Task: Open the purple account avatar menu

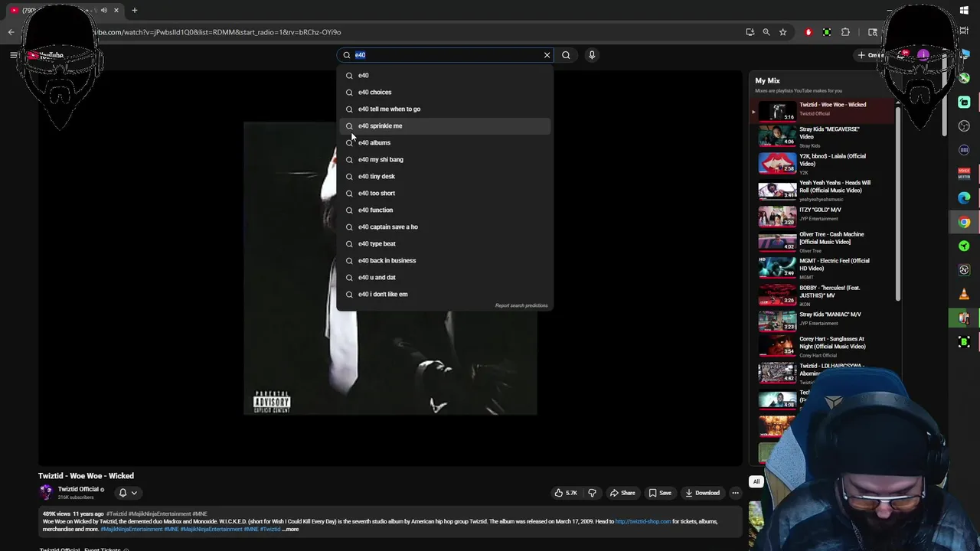Action: coord(923,55)
